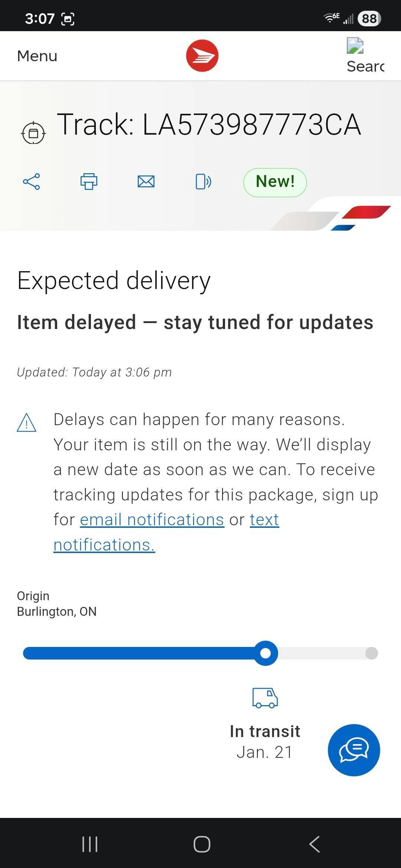This screenshot has height=868, width=401.
Task: Tap the email envelope icon
Action: pyautogui.click(x=146, y=182)
